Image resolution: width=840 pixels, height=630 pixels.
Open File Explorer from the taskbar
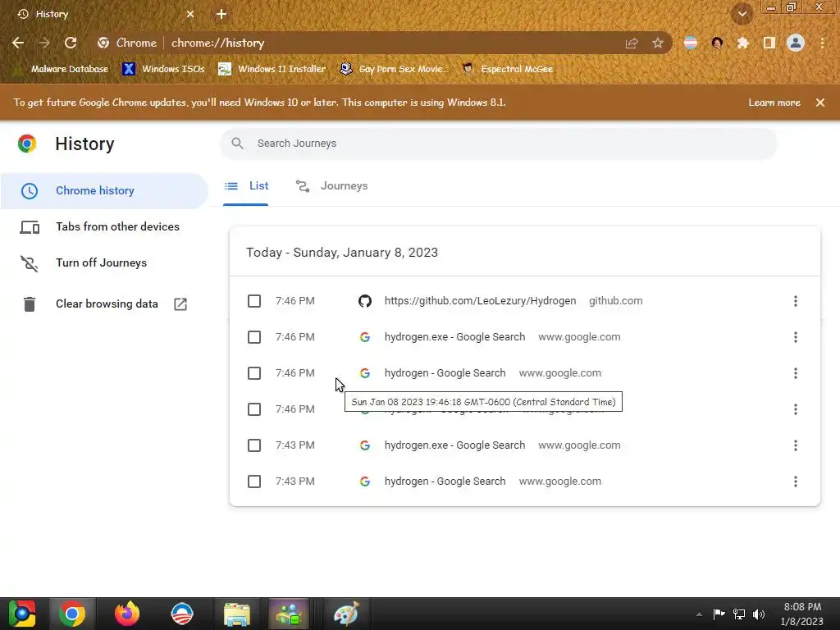[237, 614]
